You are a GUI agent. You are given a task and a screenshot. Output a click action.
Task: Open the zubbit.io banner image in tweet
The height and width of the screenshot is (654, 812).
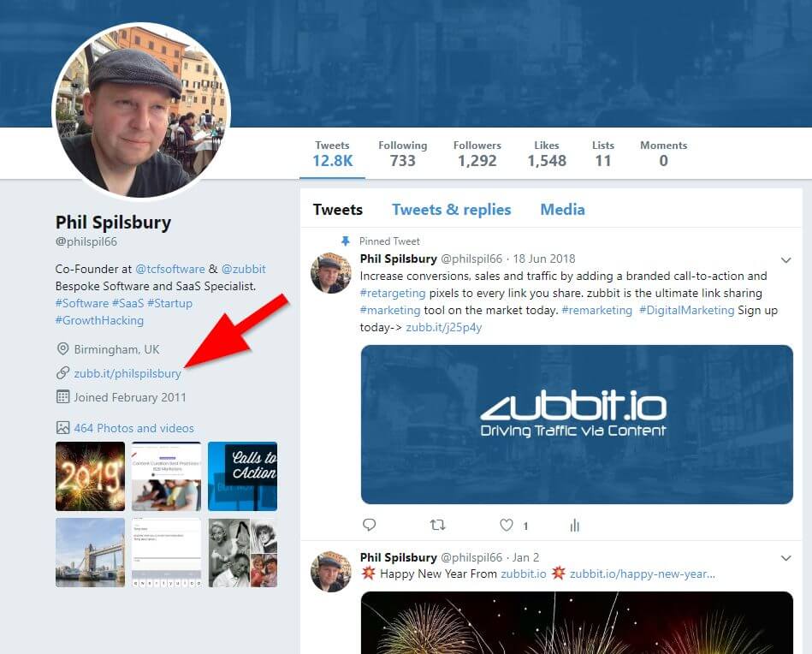(577, 425)
